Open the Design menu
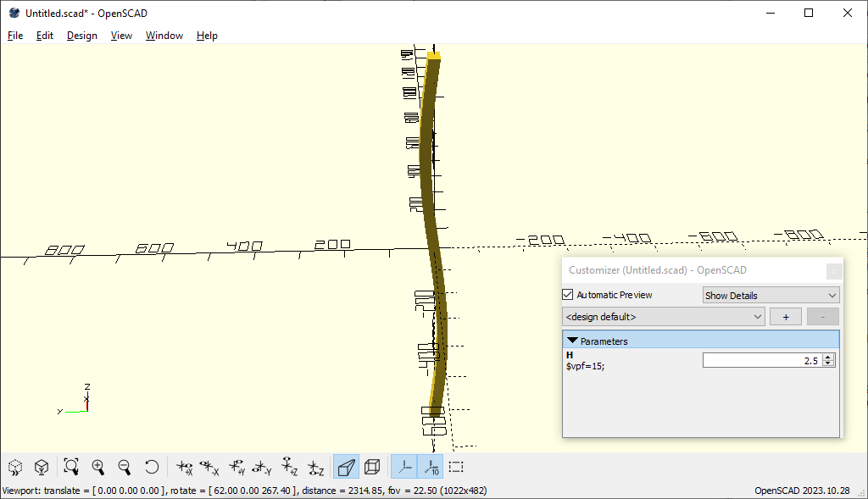The height and width of the screenshot is (499, 868). point(82,36)
